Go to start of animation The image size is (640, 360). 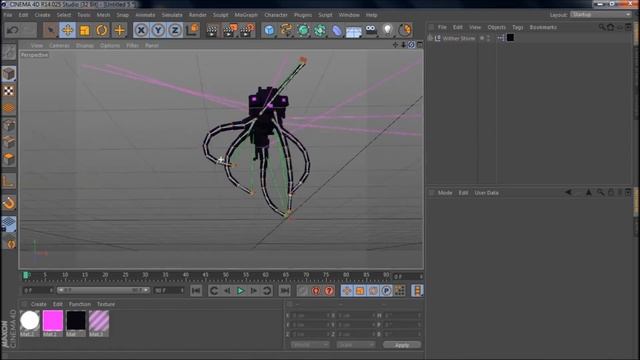pos(196,291)
